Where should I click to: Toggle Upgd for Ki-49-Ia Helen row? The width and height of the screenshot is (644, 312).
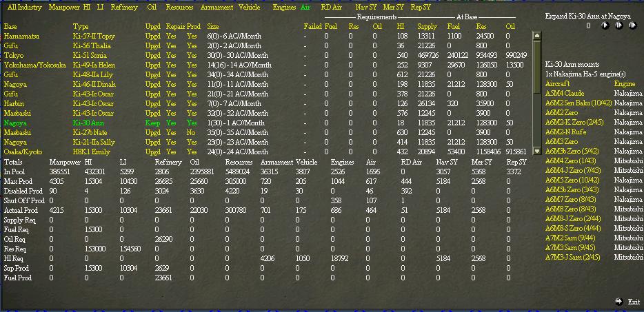[153, 65]
